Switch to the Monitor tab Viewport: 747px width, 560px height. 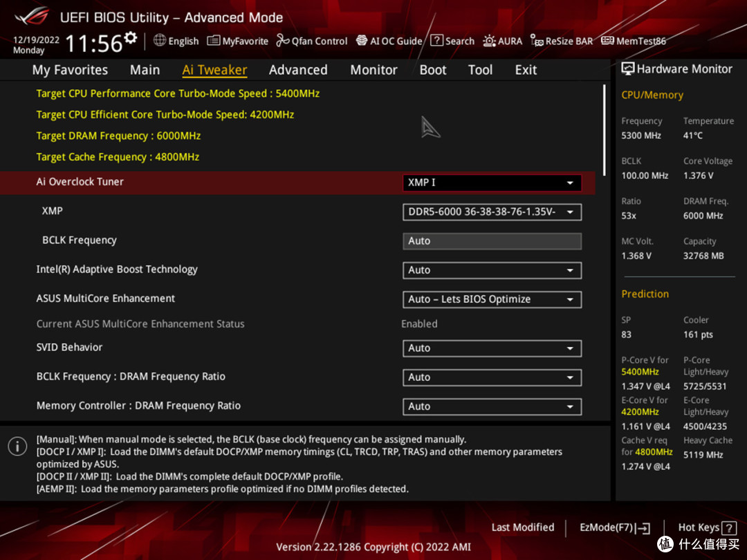[x=373, y=70]
